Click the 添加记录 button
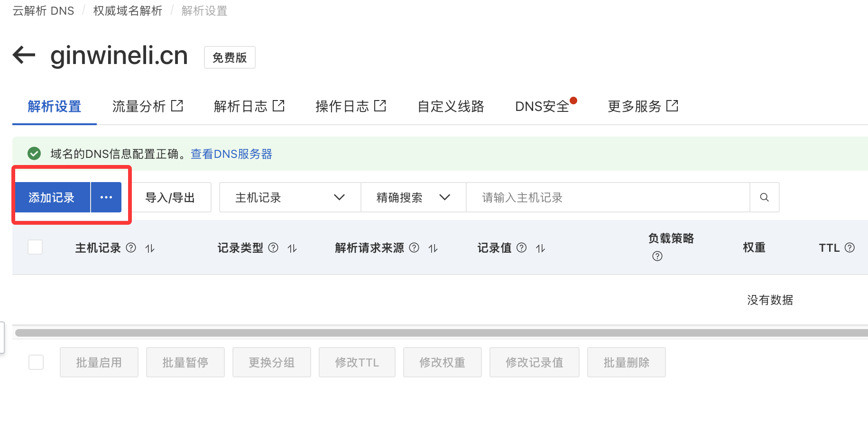 pos(52,197)
